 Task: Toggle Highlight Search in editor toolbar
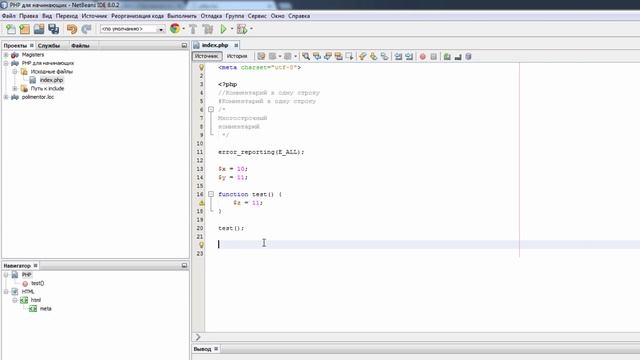tap(338, 56)
